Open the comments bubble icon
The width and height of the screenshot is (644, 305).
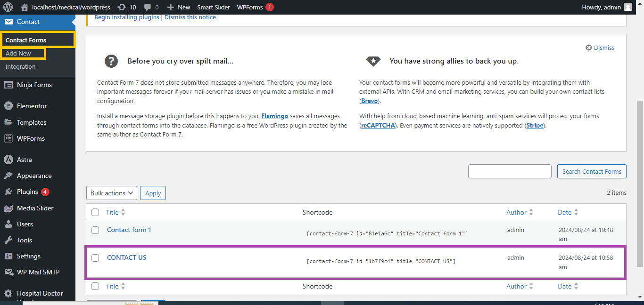click(148, 7)
